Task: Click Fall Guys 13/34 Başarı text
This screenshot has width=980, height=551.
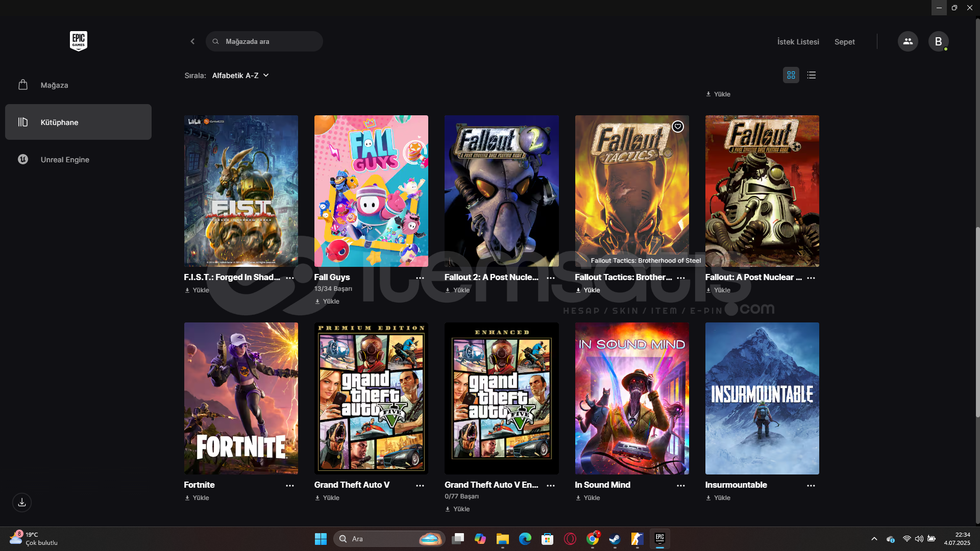Action: pyautogui.click(x=333, y=289)
